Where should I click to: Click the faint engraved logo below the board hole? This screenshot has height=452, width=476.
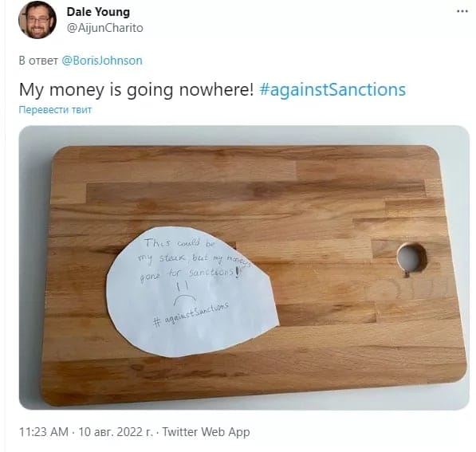click(407, 289)
